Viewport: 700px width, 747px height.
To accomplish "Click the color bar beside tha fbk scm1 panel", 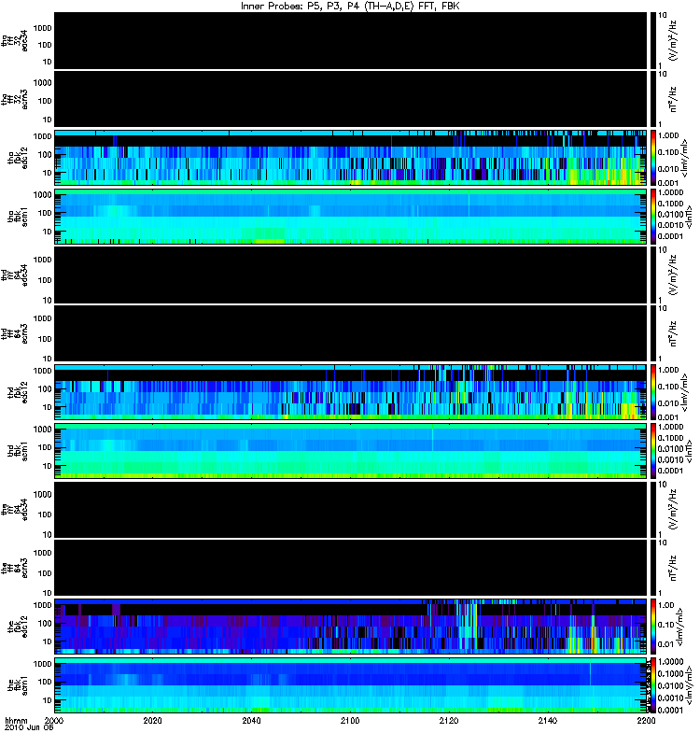I will (653, 217).
